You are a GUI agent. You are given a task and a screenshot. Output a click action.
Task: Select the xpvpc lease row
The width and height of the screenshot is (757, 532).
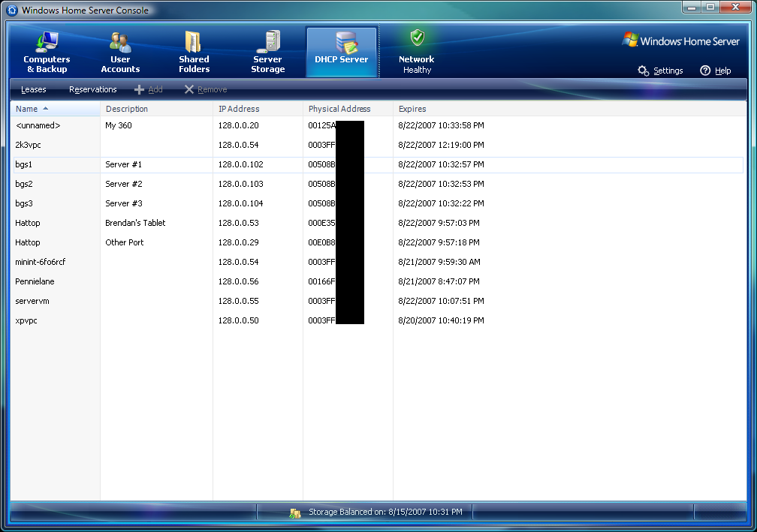378,320
